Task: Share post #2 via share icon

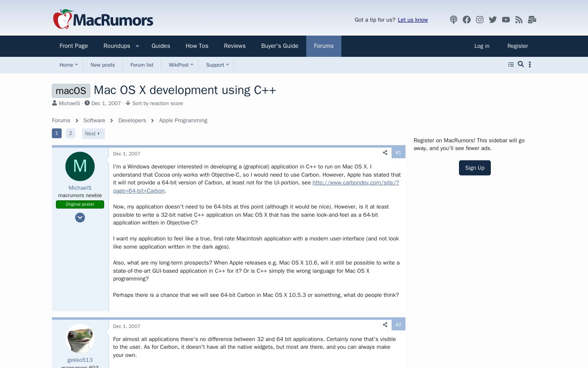Action: (385, 325)
